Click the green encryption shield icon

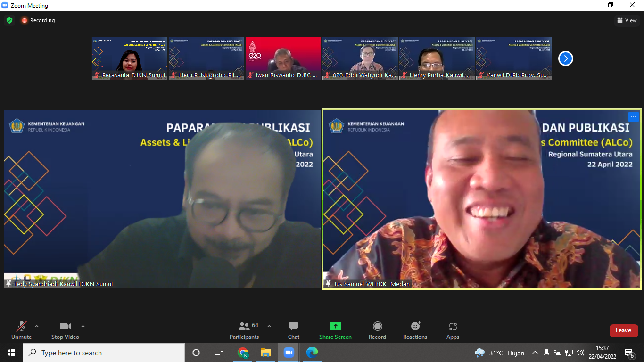tap(9, 20)
